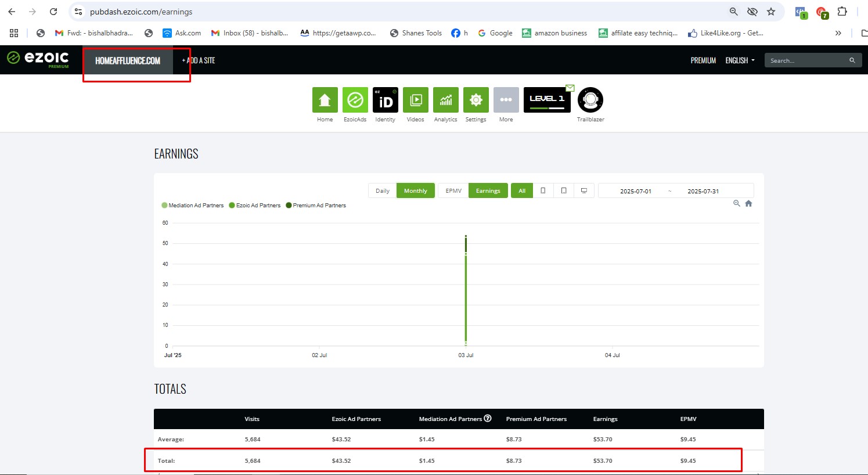
Task: Open the Videos icon
Action: tap(416, 100)
